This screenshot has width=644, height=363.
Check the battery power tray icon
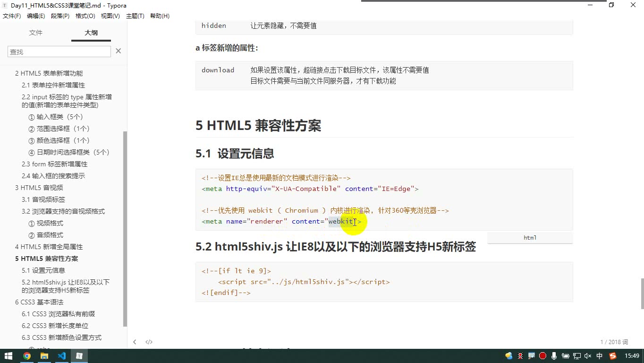(x=565, y=356)
